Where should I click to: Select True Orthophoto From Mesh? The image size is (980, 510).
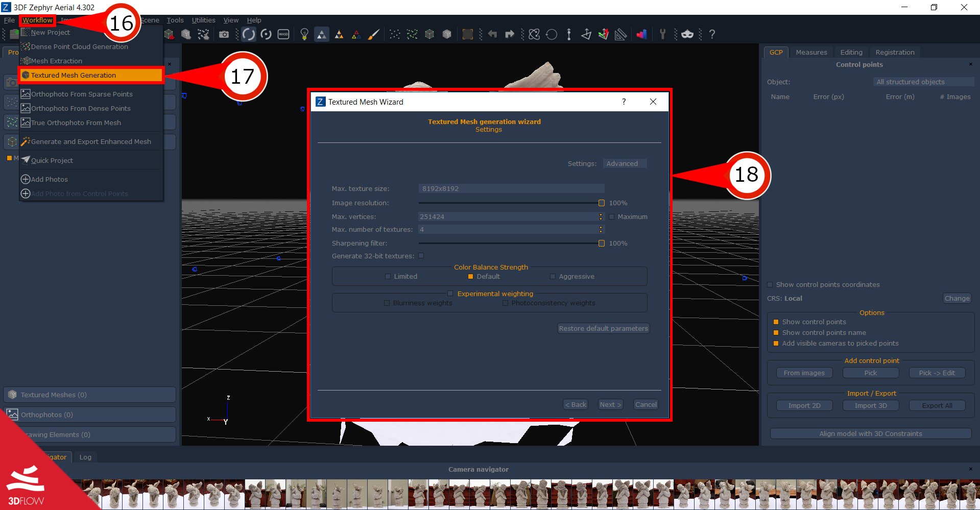point(91,123)
